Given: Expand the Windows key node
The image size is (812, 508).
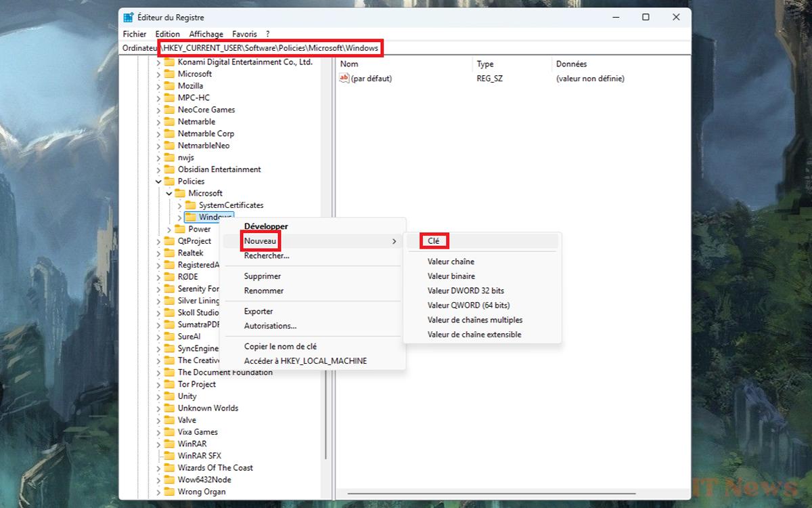Looking at the screenshot, I should coord(179,217).
